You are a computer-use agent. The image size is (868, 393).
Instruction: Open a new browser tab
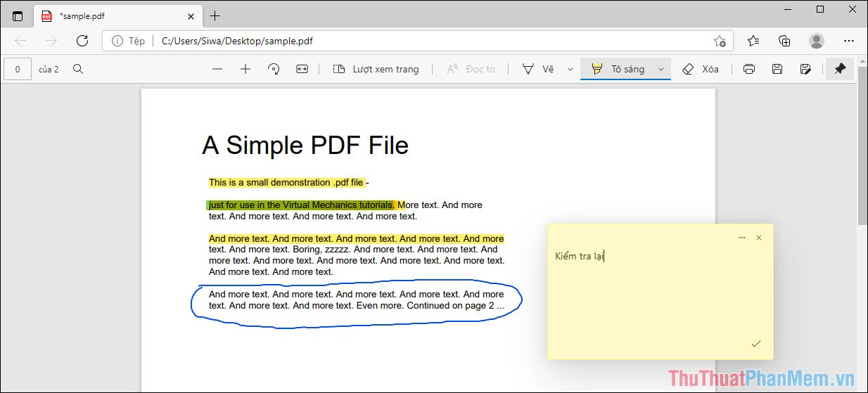coord(215,15)
